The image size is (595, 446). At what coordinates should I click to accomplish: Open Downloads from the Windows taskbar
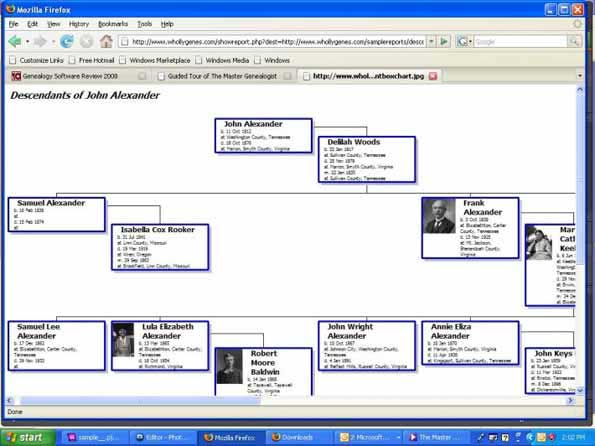point(297,437)
